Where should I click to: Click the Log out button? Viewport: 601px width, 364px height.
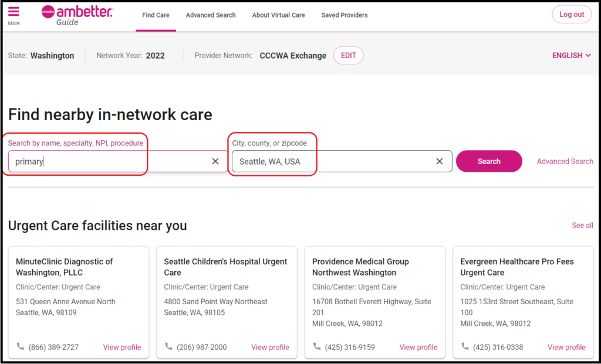572,15
